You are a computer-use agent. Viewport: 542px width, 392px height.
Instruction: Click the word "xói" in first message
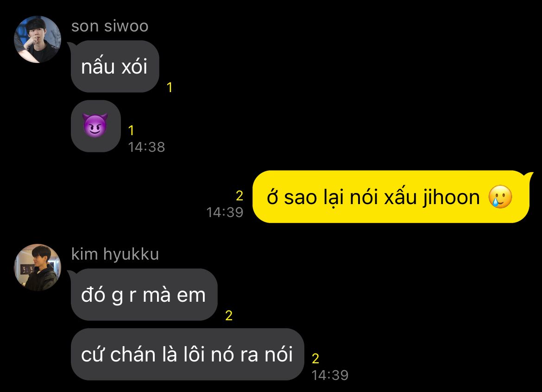pyautogui.click(x=134, y=66)
